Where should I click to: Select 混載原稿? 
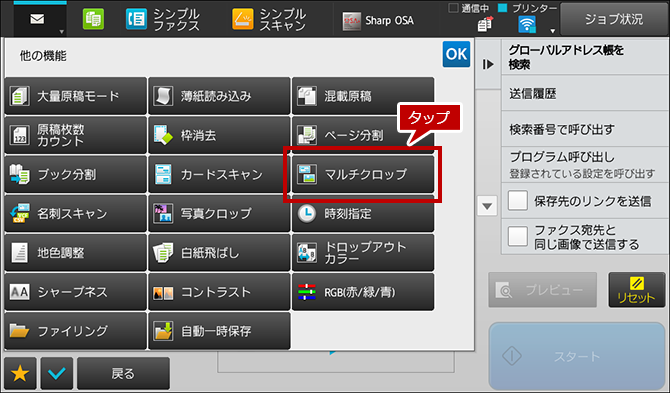(363, 96)
